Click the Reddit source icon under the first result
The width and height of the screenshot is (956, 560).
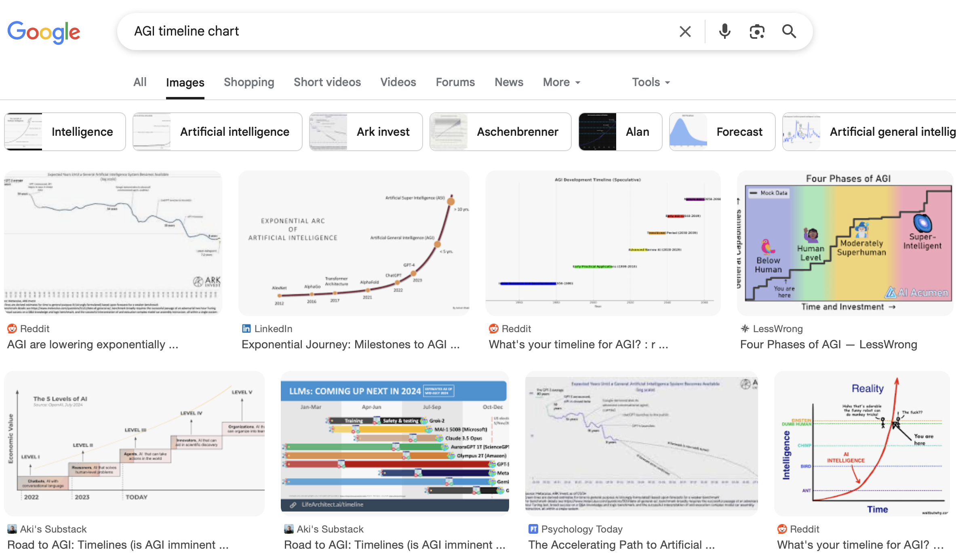(13, 328)
